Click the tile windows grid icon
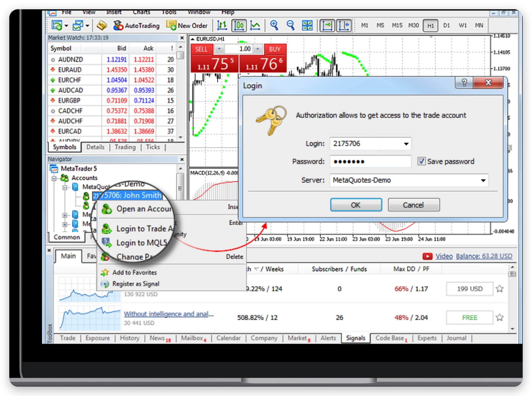The height and width of the screenshot is (396, 532). tap(307, 25)
